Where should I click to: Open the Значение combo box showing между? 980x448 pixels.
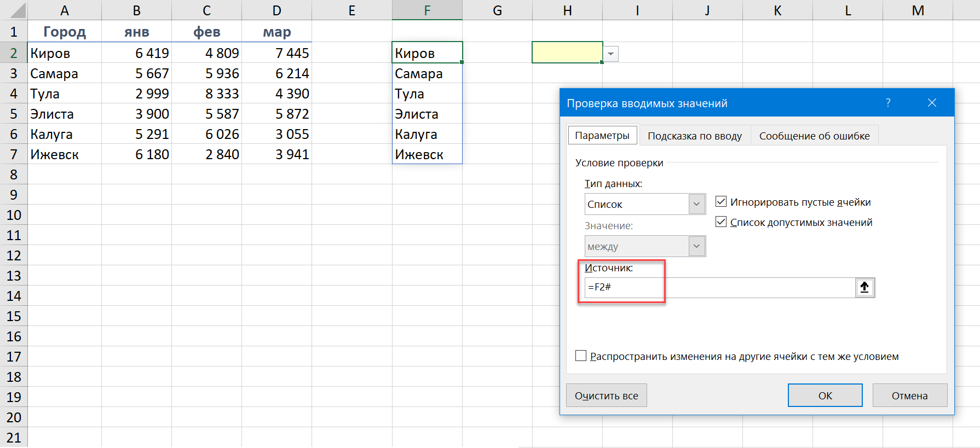(645, 246)
